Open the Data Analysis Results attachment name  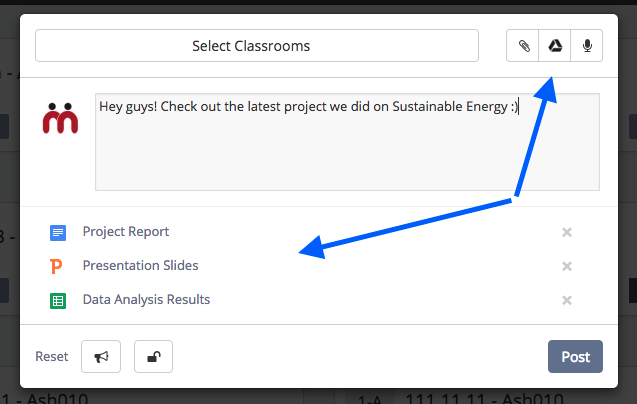(146, 300)
